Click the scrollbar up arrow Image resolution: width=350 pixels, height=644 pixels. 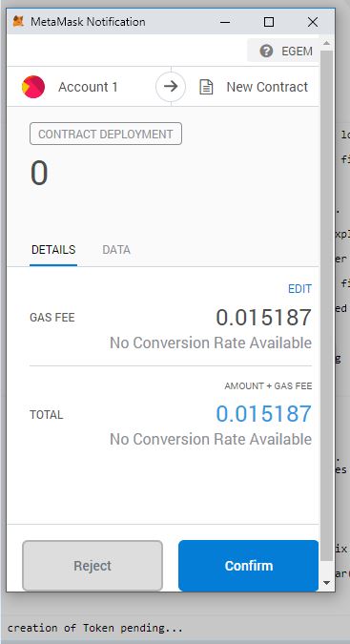point(326,43)
